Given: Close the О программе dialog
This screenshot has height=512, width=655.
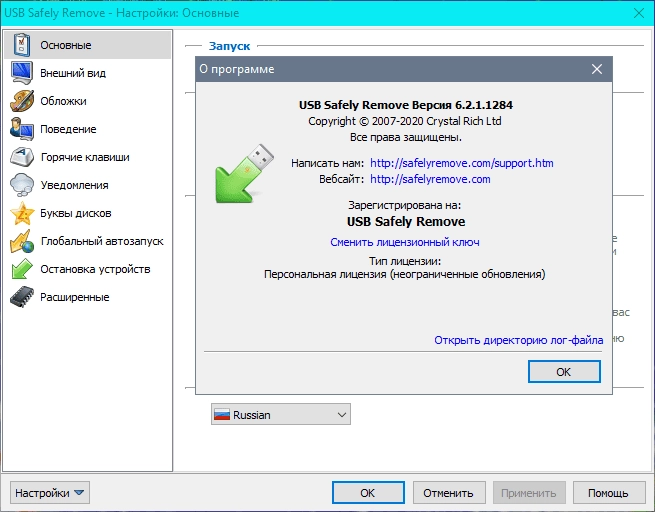Looking at the screenshot, I should pyautogui.click(x=597, y=69).
